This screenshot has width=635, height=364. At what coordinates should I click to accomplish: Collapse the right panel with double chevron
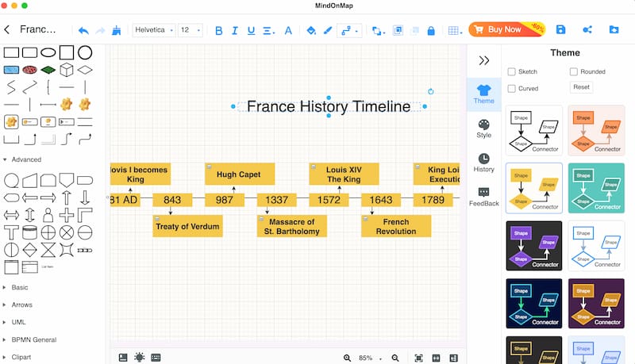click(484, 60)
